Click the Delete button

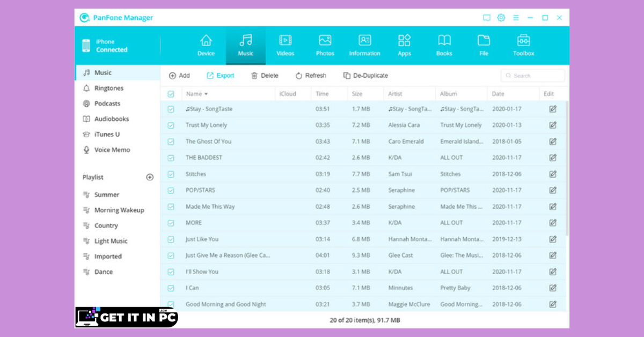[x=265, y=76]
